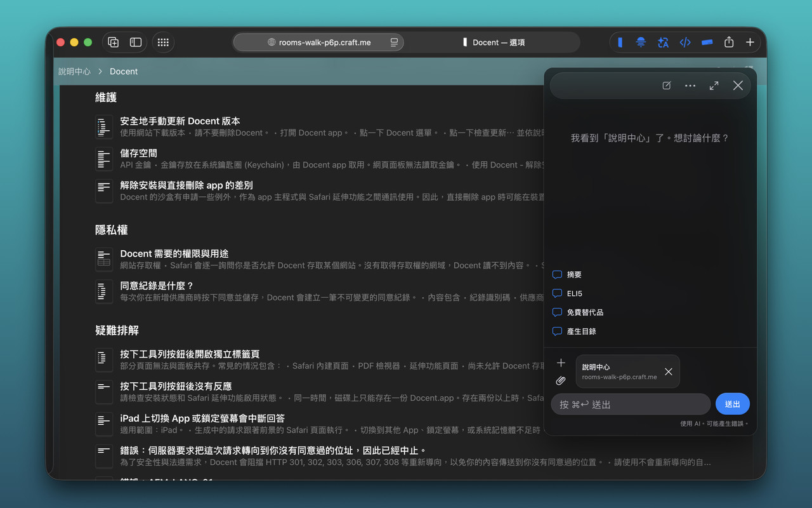
Task: Start a new chat in Docent panel
Action: (667, 86)
